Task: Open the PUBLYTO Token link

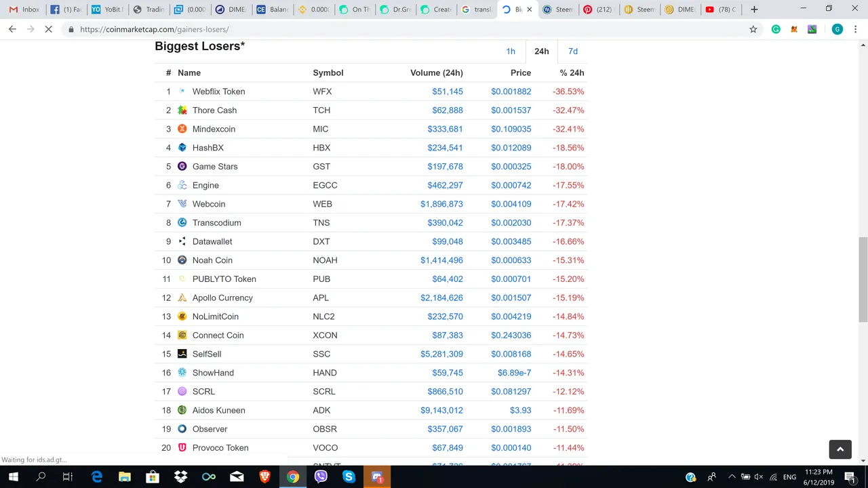Action: click(x=224, y=279)
